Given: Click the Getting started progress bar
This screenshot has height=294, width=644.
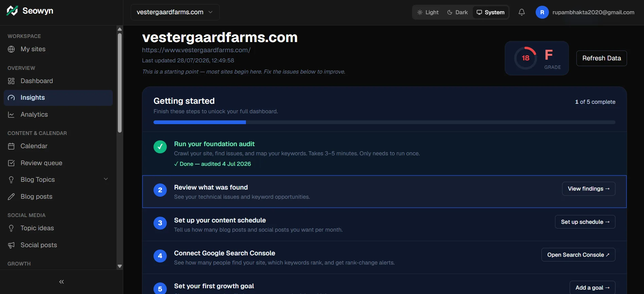Looking at the screenshot, I should point(384,122).
